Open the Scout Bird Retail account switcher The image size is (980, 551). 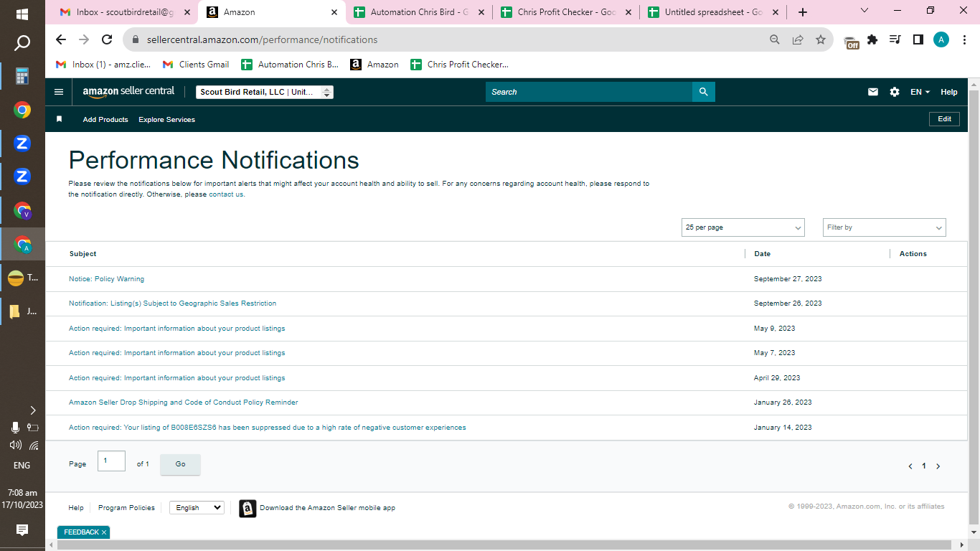pos(265,92)
